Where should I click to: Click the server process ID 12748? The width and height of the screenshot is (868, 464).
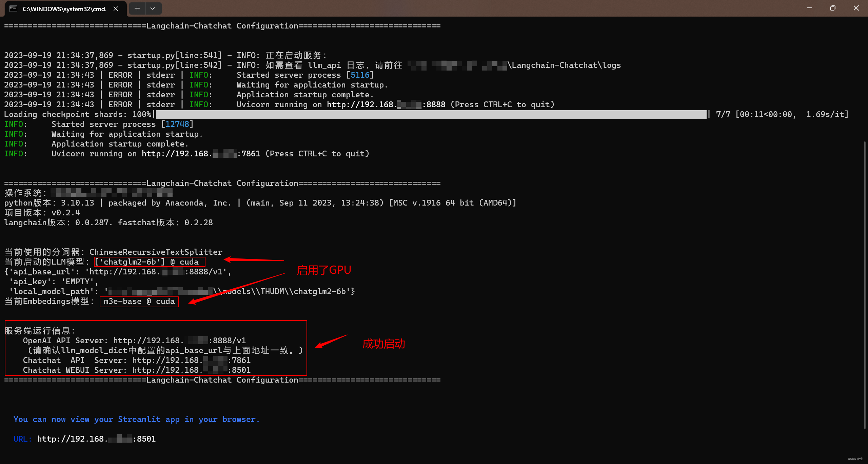coord(177,124)
